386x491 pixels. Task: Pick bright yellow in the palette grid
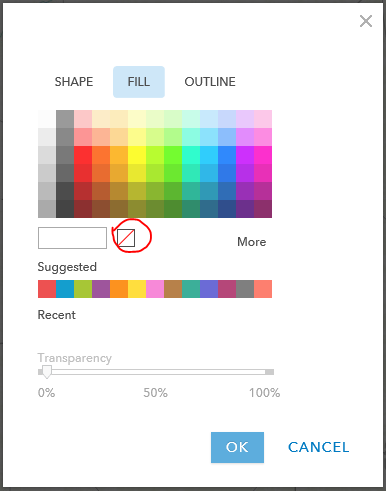pyautogui.click(x=137, y=155)
